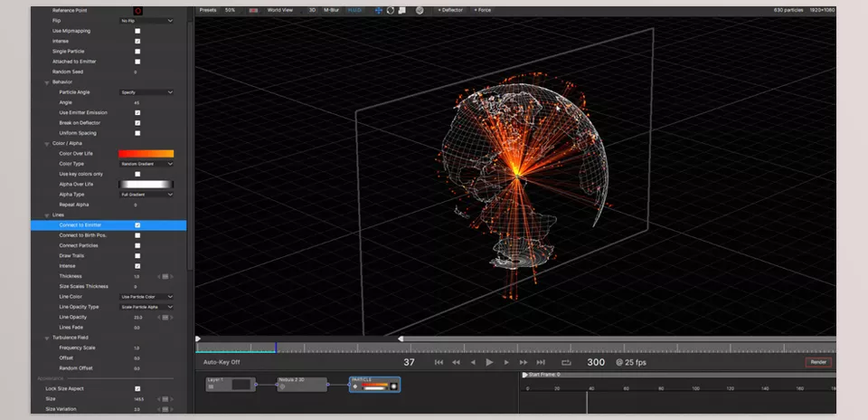The image size is (868, 420).
Task: Jump to the first frame
Action: [439, 362]
